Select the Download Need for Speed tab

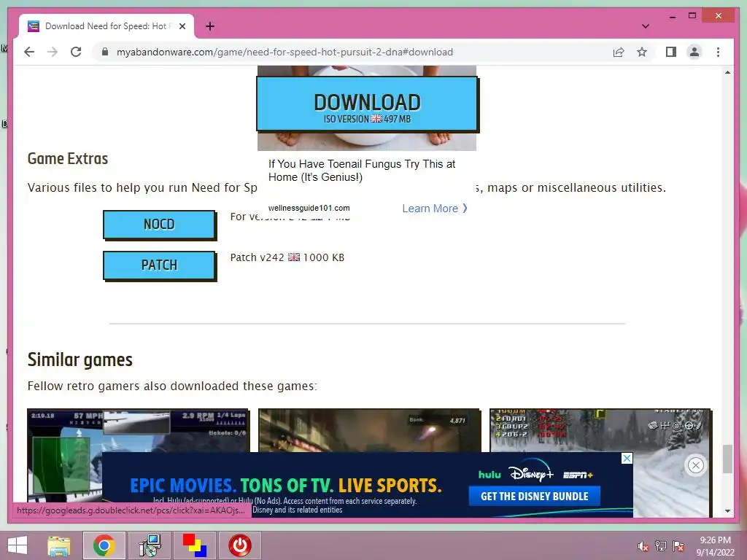(x=106, y=26)
